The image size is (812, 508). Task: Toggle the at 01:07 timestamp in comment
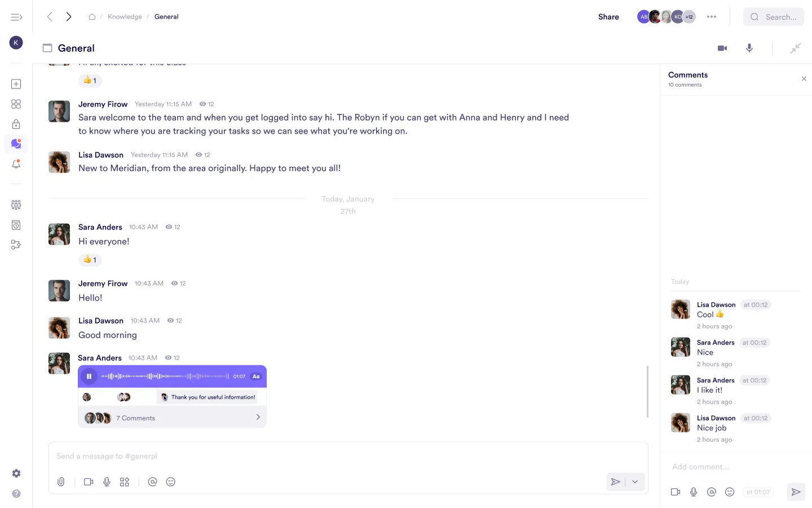758,492
